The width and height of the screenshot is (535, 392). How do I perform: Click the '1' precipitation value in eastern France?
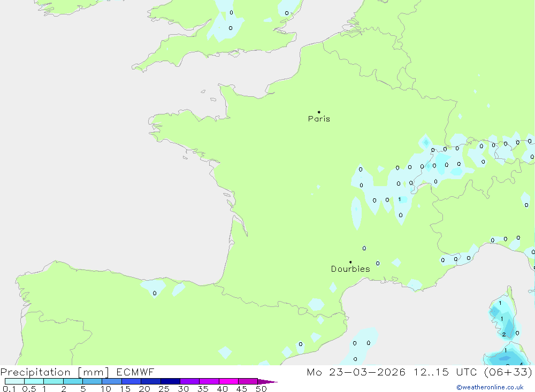click(399, 199)
